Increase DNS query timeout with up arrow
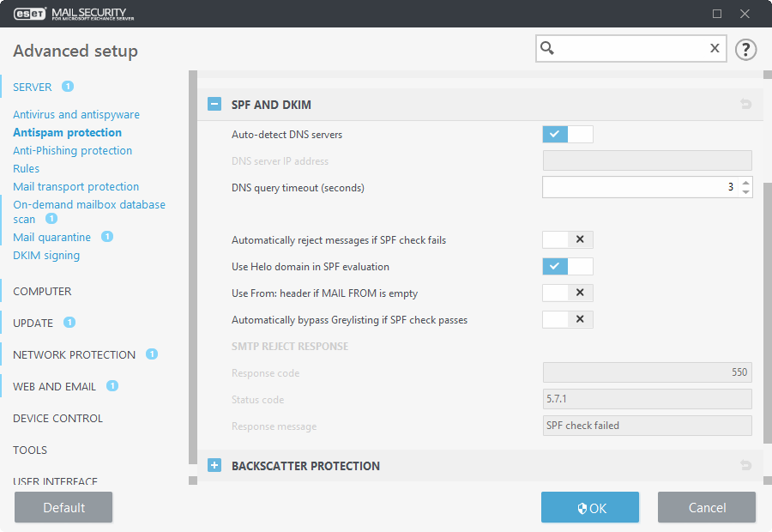Screen dimensions: 772x532 745,182
